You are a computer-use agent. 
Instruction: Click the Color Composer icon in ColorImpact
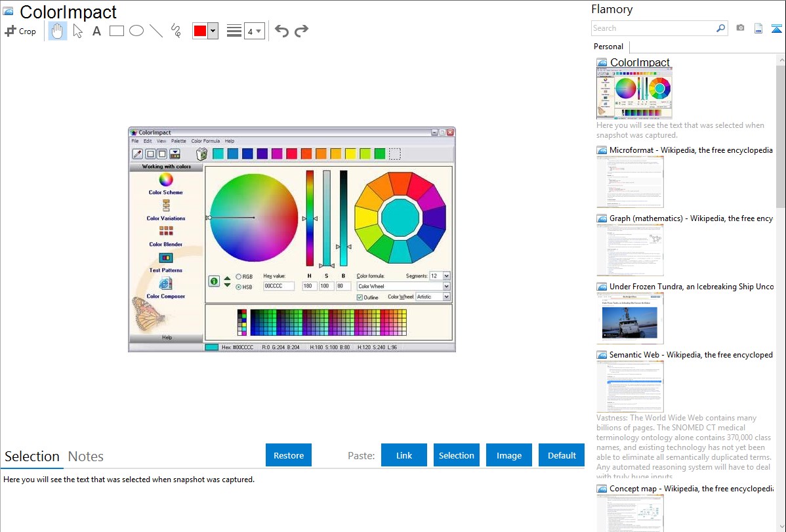165,284
